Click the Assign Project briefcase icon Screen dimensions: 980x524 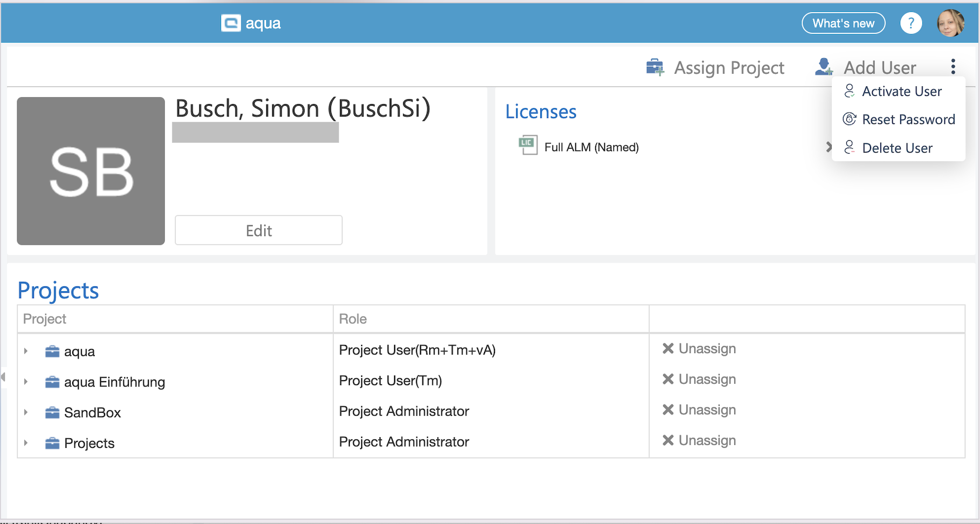click(655, 67)
